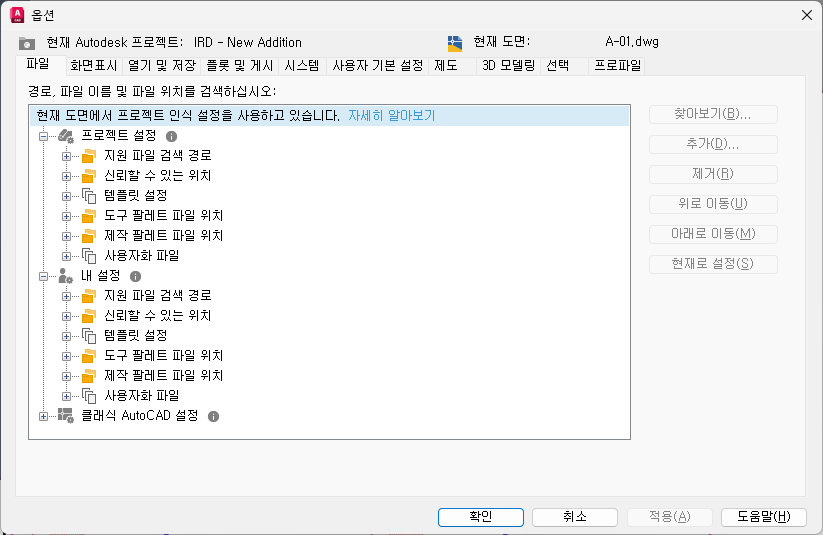Viewport: 823px width, 535px height.
Task: Click folder icon of 신뢰할 수 있는 위치 under 내 설정
Action: click(x=89, y=316)
